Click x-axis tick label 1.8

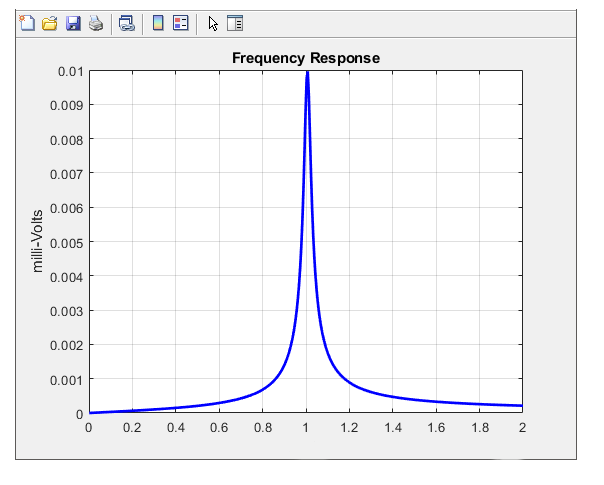pos(480,428)
